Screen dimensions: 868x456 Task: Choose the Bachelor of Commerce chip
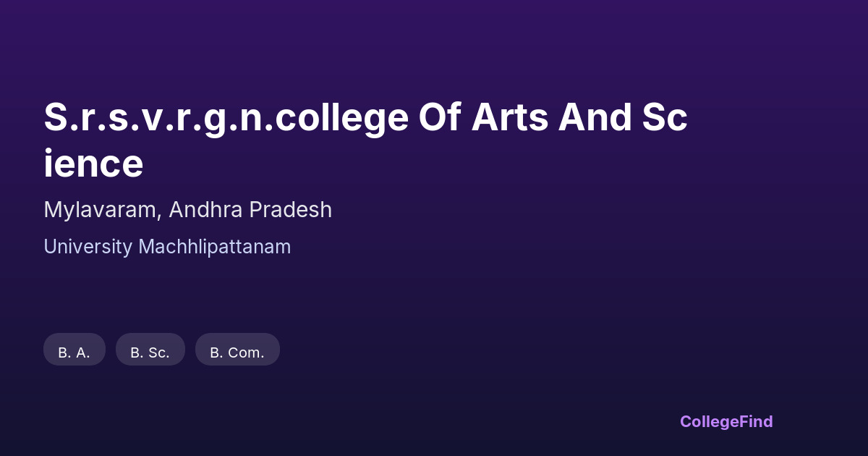[x=237, y=350]
